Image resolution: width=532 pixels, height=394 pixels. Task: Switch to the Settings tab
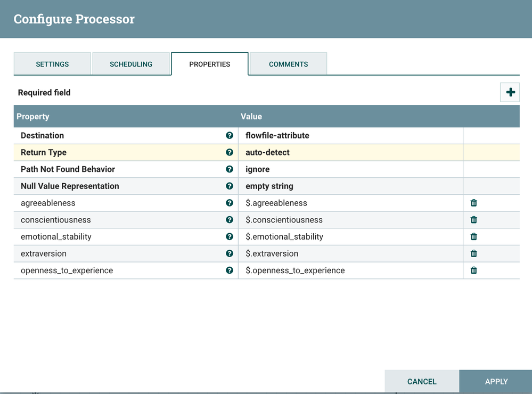52,64
